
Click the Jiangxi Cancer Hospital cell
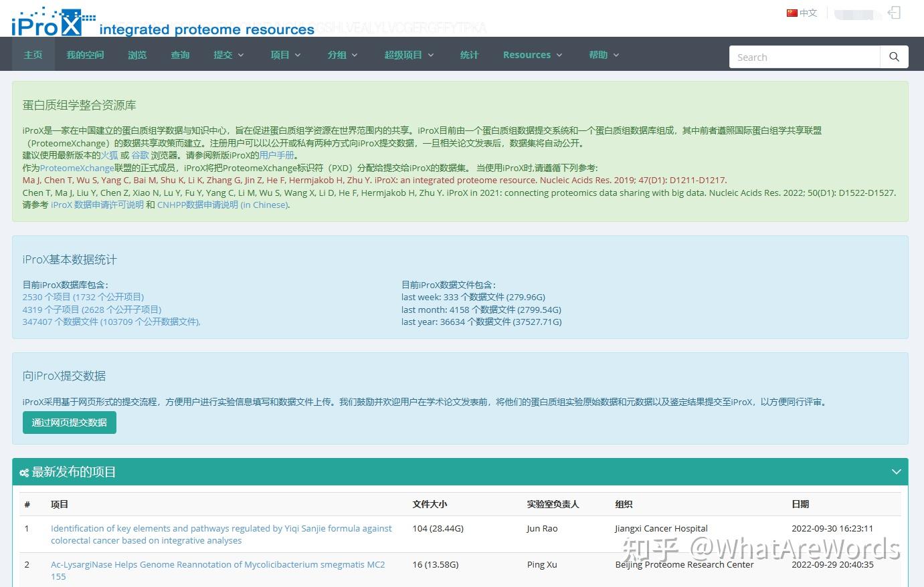click(661, 528)
